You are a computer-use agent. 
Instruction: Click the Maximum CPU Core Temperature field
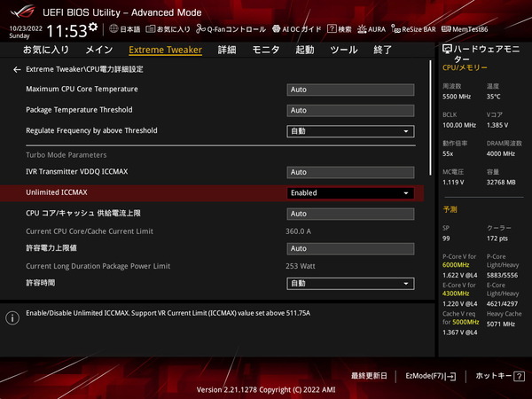pyautogui.click(x=350, y=90)
